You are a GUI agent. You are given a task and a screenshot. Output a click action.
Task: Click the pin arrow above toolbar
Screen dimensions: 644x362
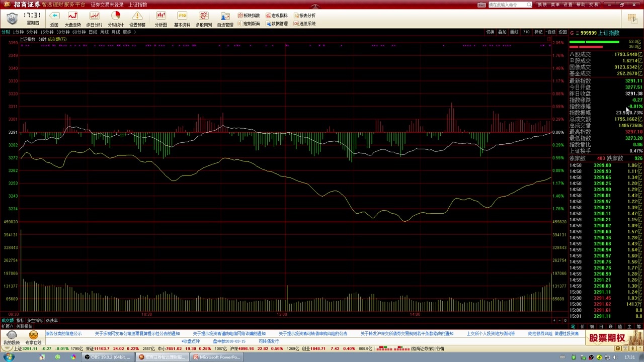click(315, 7)
